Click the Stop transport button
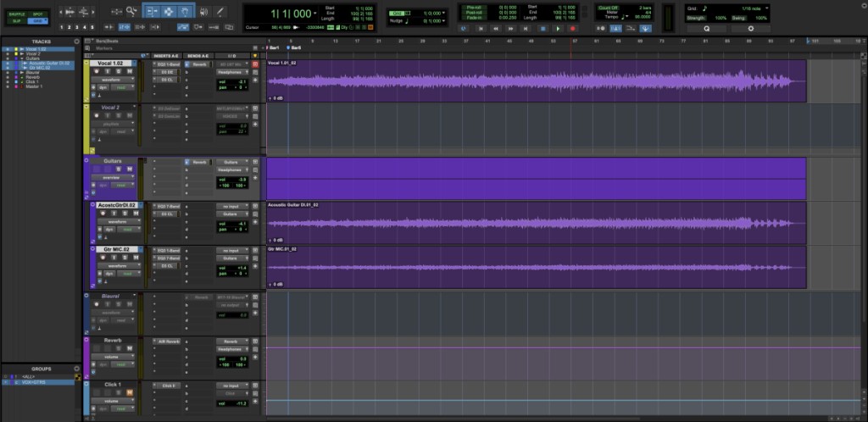Viewport: 868px width, 422px height. tap(542, 28)
